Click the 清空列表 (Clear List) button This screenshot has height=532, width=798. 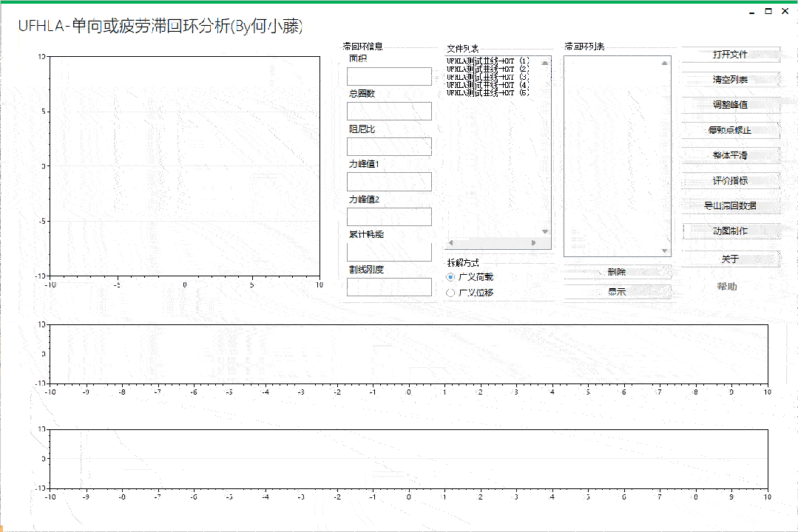point(731,80)
